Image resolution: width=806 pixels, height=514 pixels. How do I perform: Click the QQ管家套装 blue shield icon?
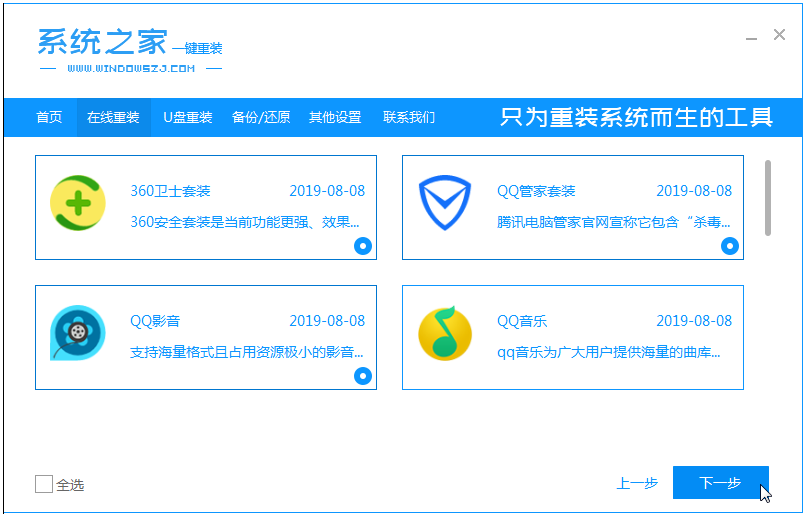pos(445,203)
